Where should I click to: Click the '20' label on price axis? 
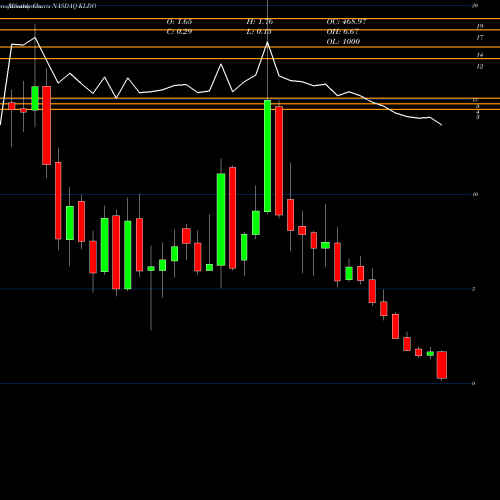tap(475, 5)
